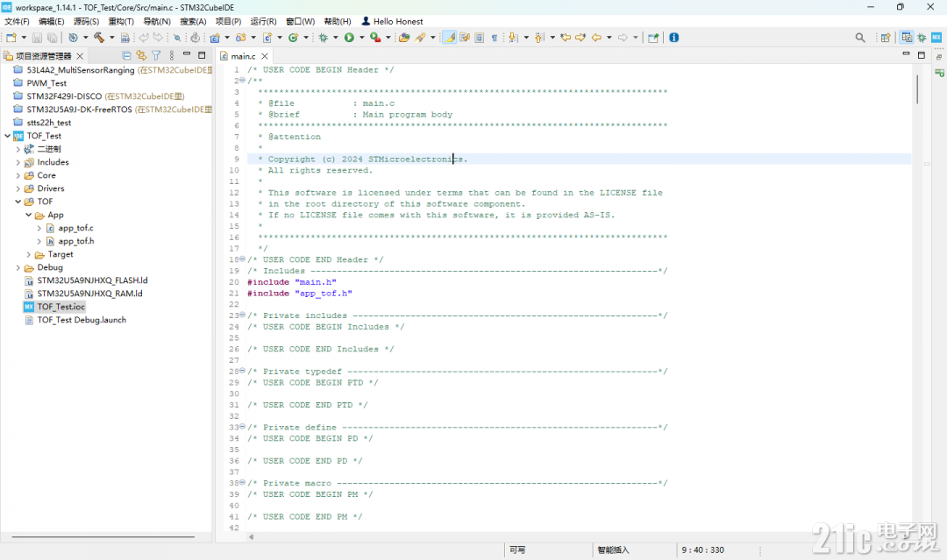Collapse the TOF_Test project node
Viewport: 947px width, 560px height.
(7, 136)
